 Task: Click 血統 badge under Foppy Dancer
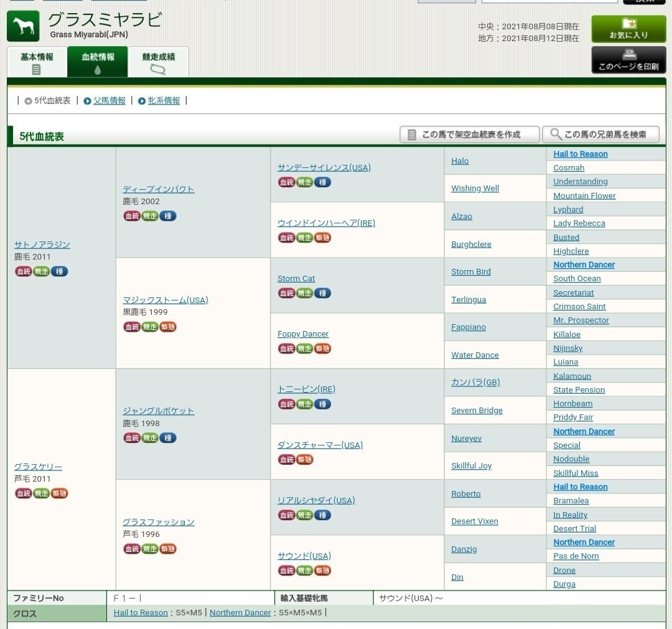287,348
